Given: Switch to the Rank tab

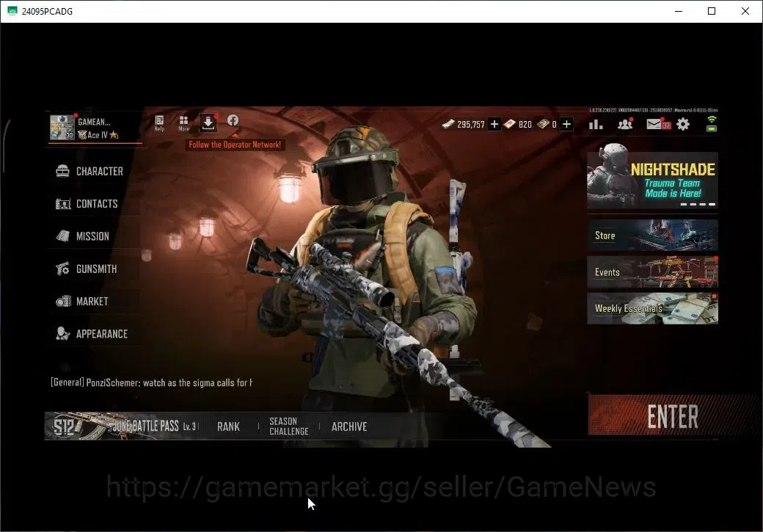Looking at the screenshot, I should pos(229,427).
